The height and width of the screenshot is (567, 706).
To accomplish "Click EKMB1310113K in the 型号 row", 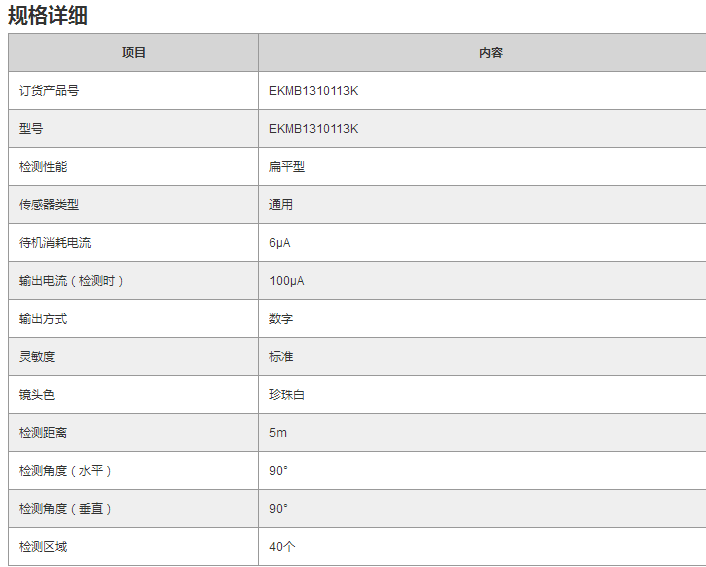I will [x=314, y=129].
